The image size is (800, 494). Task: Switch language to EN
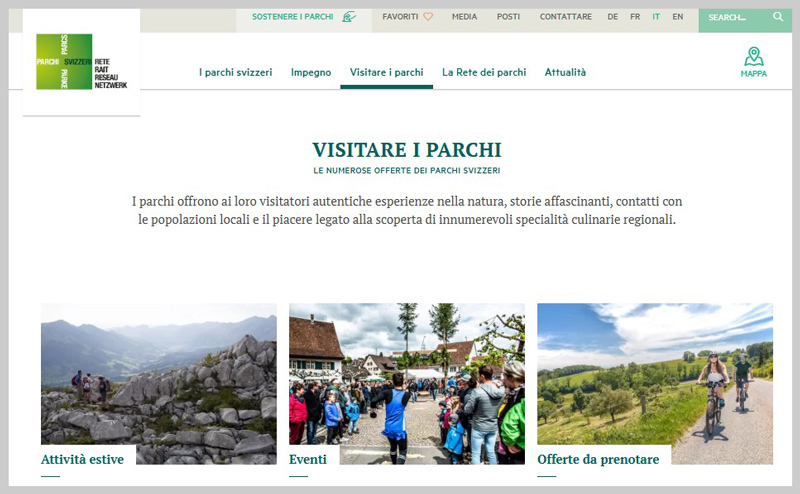[x=678, y=17]
